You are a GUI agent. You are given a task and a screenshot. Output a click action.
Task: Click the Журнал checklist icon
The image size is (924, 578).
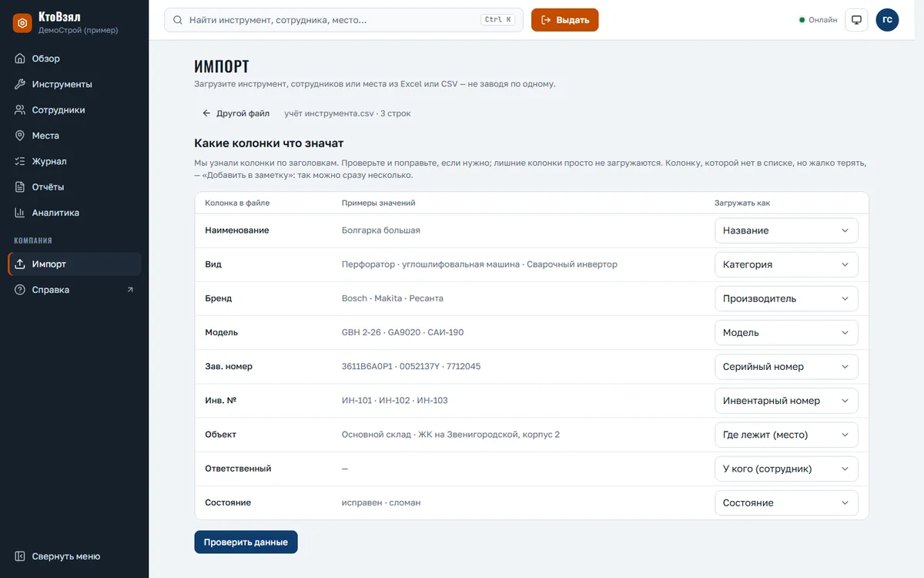(x=20, y=161)
